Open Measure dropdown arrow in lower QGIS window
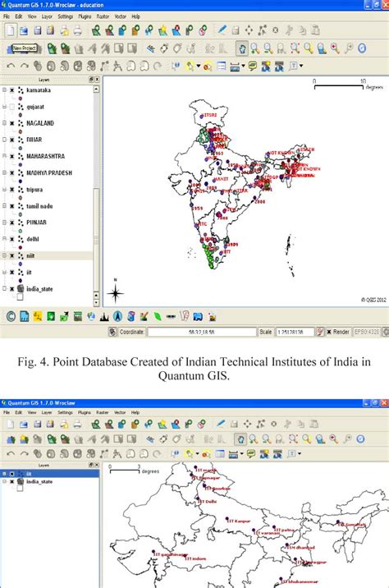 click(x=241, y=454)
